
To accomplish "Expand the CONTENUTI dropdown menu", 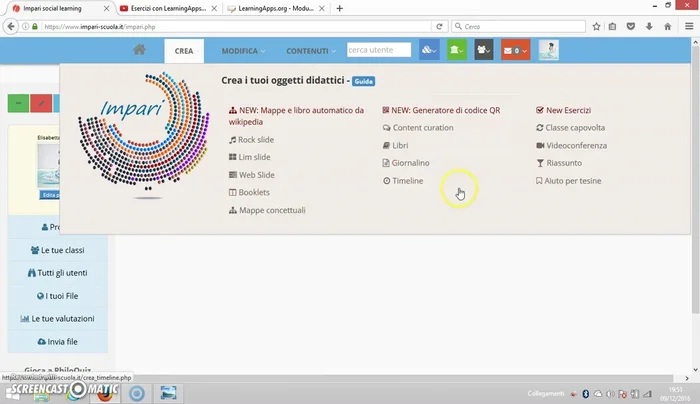I will tap(311, 51).
